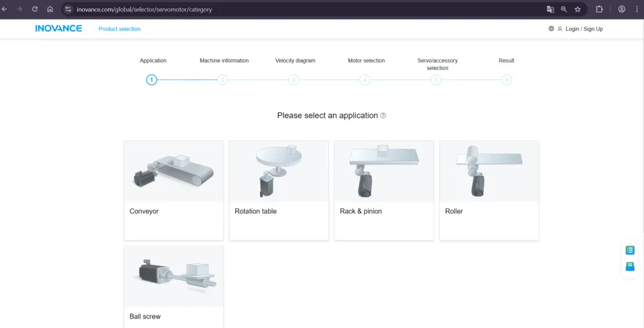644x328 pixels.
Task: Open the browser extensions puzzle icon
Action: (599, 9)
